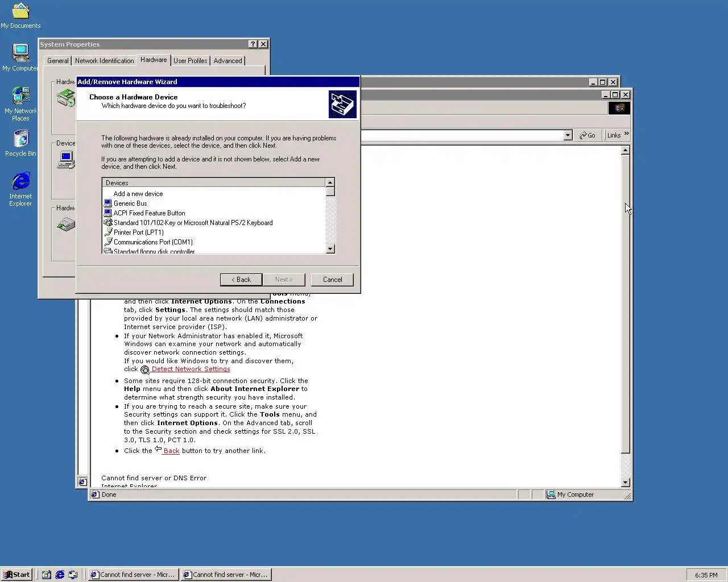The image size is (728, 582).
Task: Select 'Printer Port (LPT1)' entry
Action: 139,232
